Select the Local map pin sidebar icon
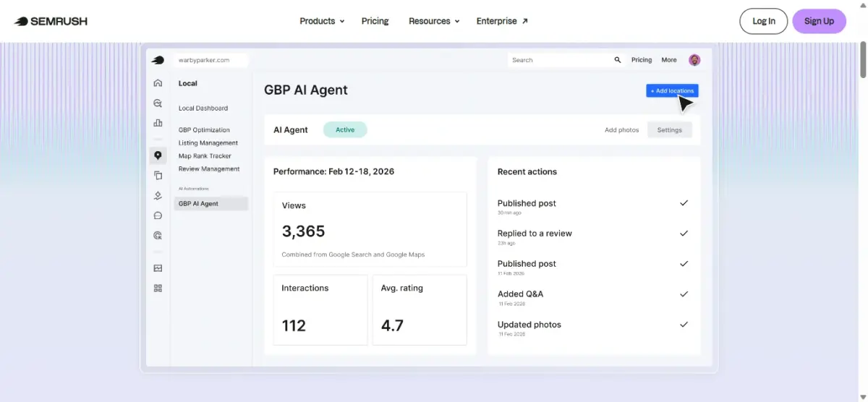868x402 pixels. click(158, 155)
